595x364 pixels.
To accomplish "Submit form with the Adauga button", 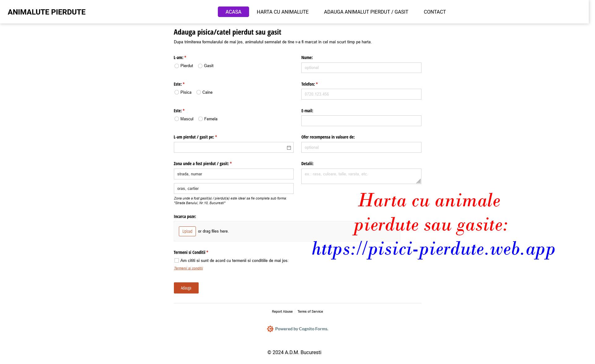I will click(x=186, y=288).
